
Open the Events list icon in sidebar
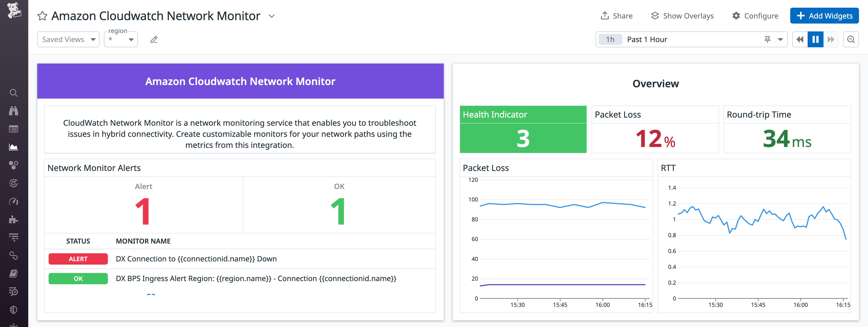pos(14,129)
